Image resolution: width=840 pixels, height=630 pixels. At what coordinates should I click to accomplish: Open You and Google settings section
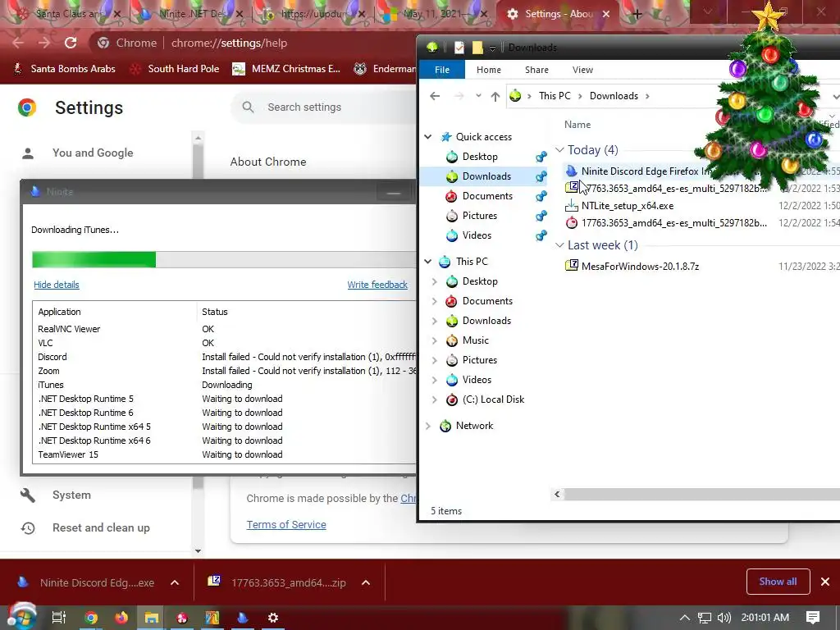(x=93, y=153)
